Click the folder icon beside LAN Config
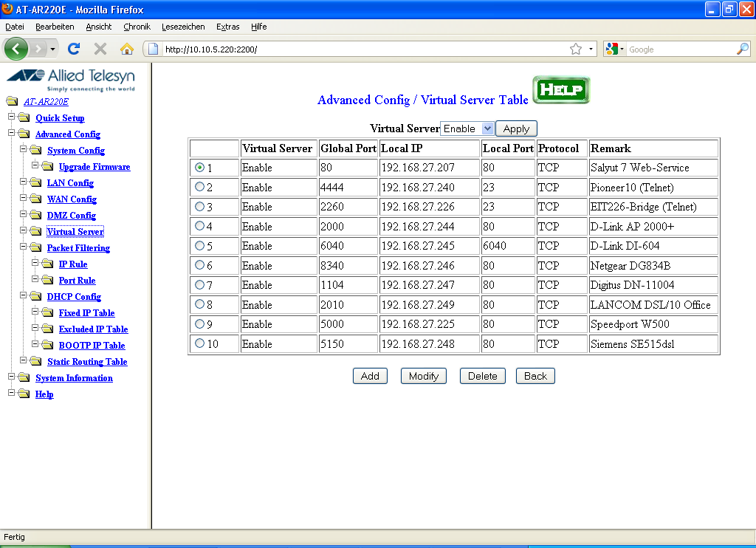 tap(35, 182)
